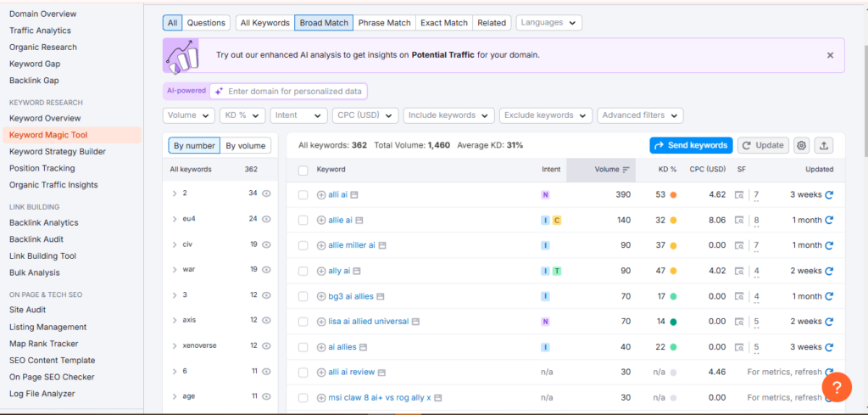Click the domain input for personalized data
Screen dimensions: 868x415
288,92
